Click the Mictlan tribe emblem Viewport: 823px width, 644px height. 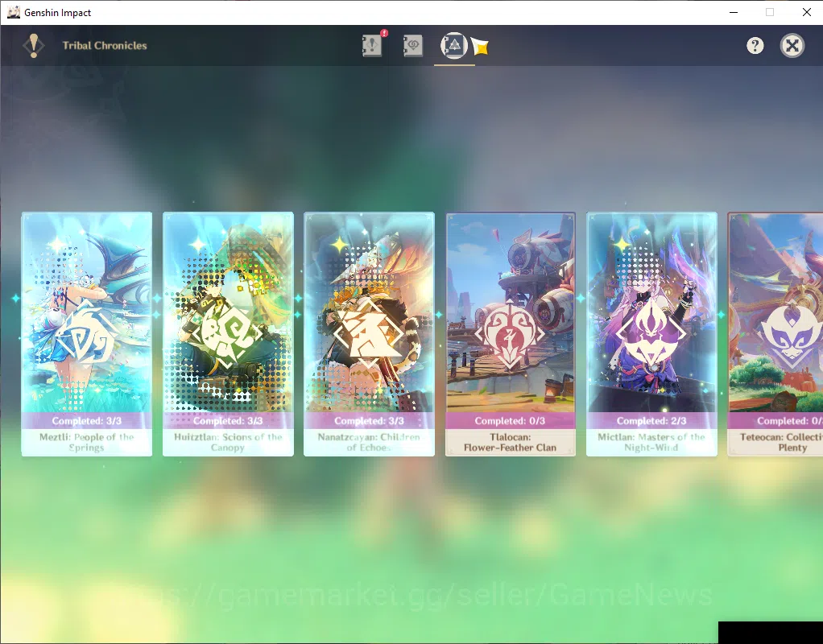(x=651, y=334)
